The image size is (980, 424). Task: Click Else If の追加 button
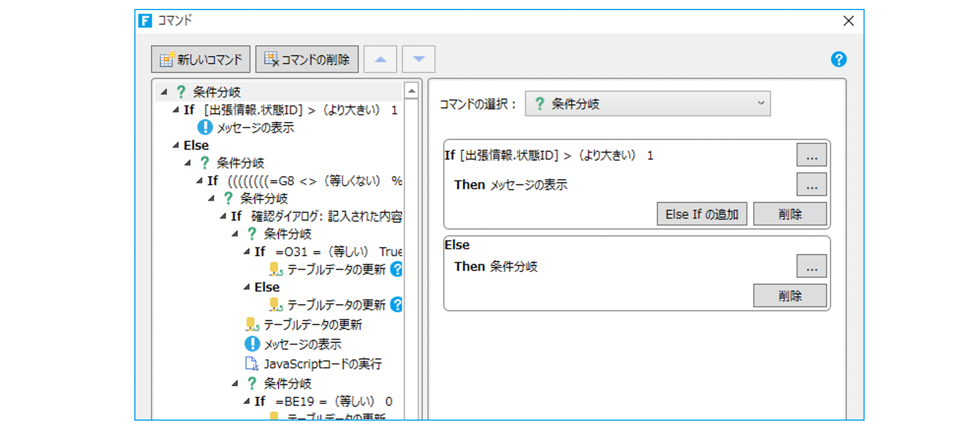[x=702, y=214]
